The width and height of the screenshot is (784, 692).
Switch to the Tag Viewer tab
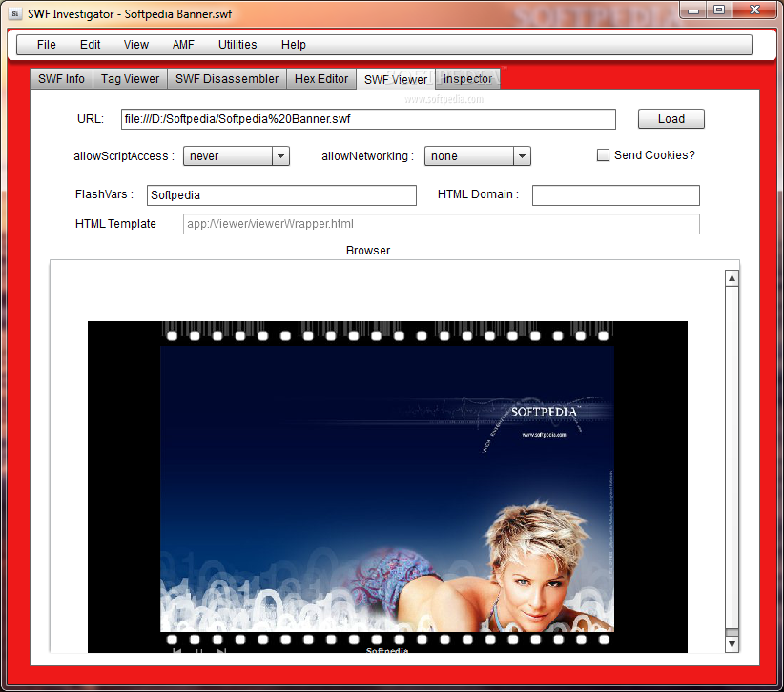point(130,79)
